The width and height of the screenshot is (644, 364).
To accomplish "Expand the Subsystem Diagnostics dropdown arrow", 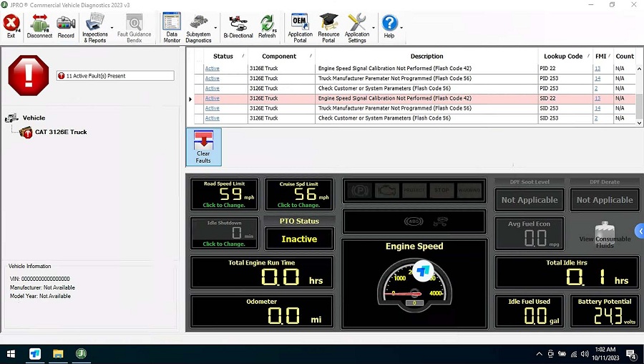I will click(215, 28).
